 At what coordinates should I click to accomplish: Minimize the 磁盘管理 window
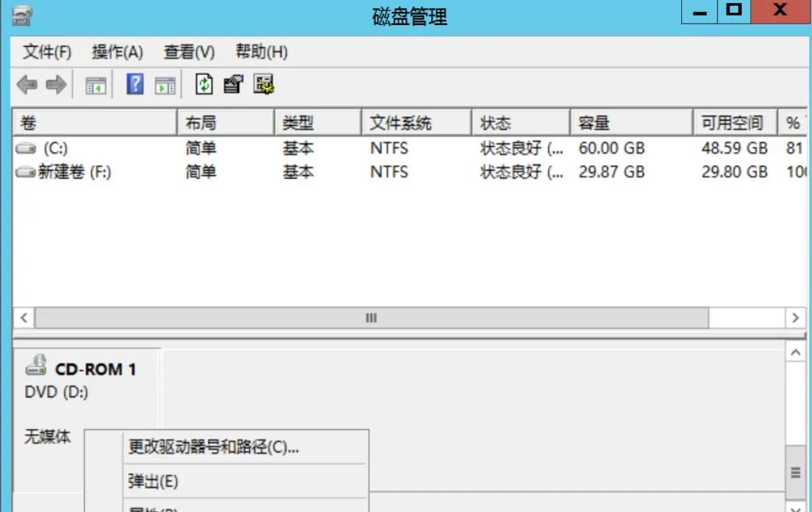699,11
